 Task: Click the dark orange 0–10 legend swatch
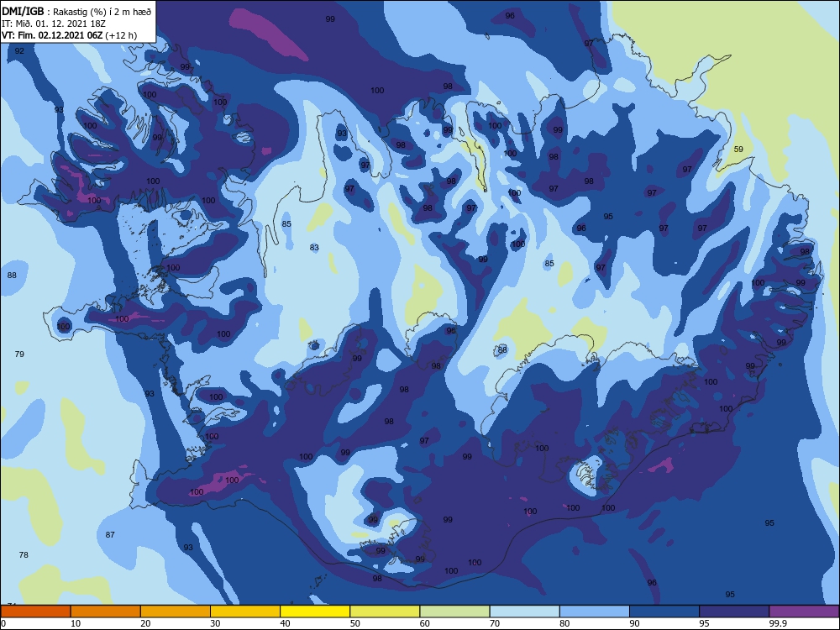(35, 612)
